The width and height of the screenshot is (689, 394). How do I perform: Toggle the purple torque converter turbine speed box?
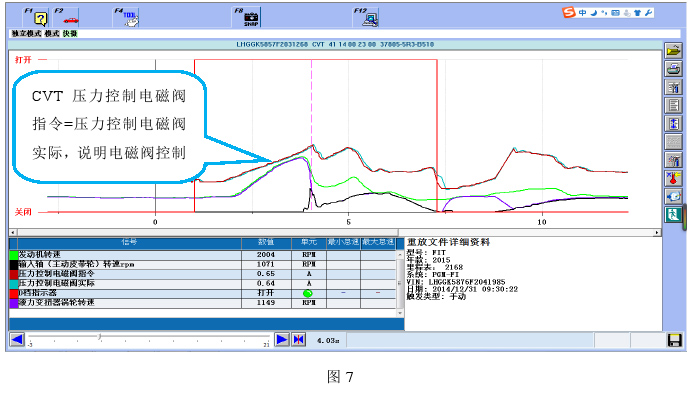[14, 303]
